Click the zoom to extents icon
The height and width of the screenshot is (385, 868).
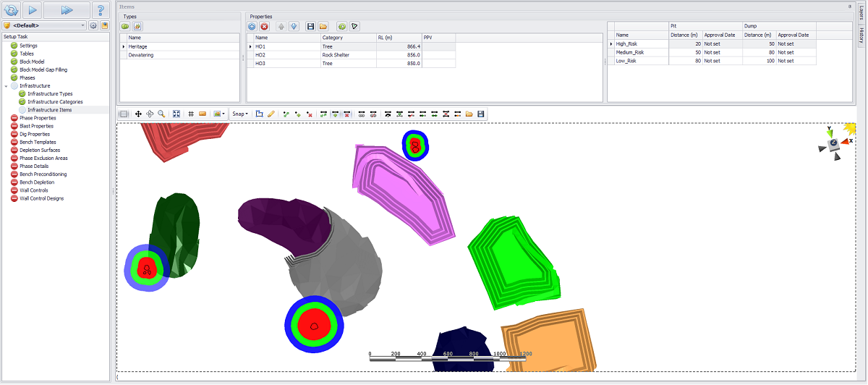pos(176,114)
